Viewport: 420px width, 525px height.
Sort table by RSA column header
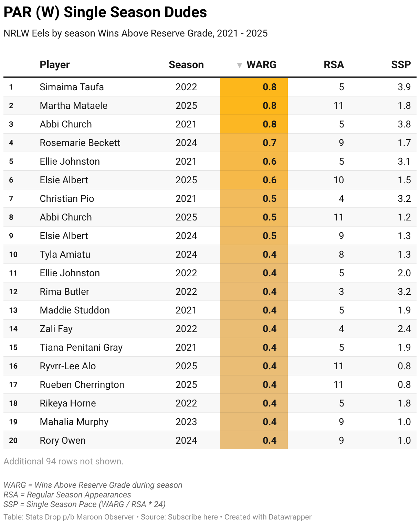[x=334, y=65]
